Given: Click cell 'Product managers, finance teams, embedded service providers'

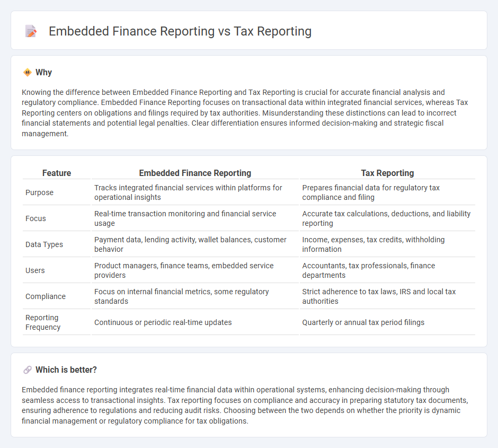Looking at the screenshot, I should [195, 270].
